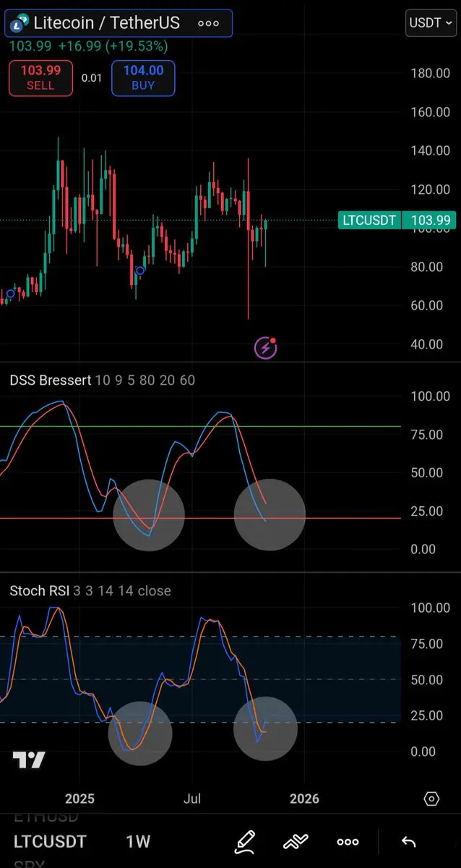
Task: Open the indicators icon
Action: click(x=296, y=842)
